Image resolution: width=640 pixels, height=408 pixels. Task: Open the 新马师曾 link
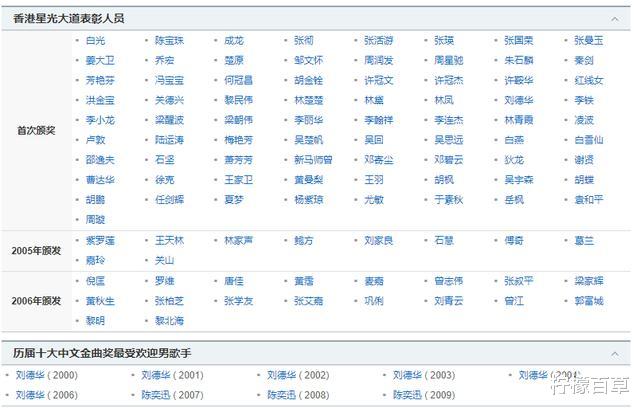click(x=313, y=160)
